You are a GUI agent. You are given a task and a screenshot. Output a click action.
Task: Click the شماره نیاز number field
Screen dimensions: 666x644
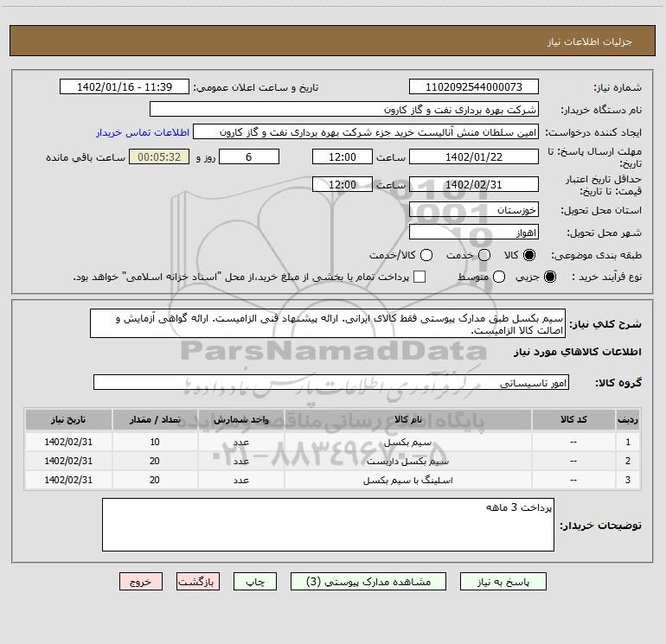[x=473, y=87]
